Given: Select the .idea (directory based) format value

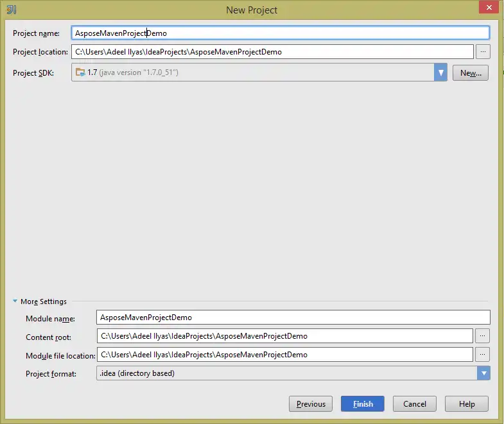Looking at the screenshot, I should (137, 373).
